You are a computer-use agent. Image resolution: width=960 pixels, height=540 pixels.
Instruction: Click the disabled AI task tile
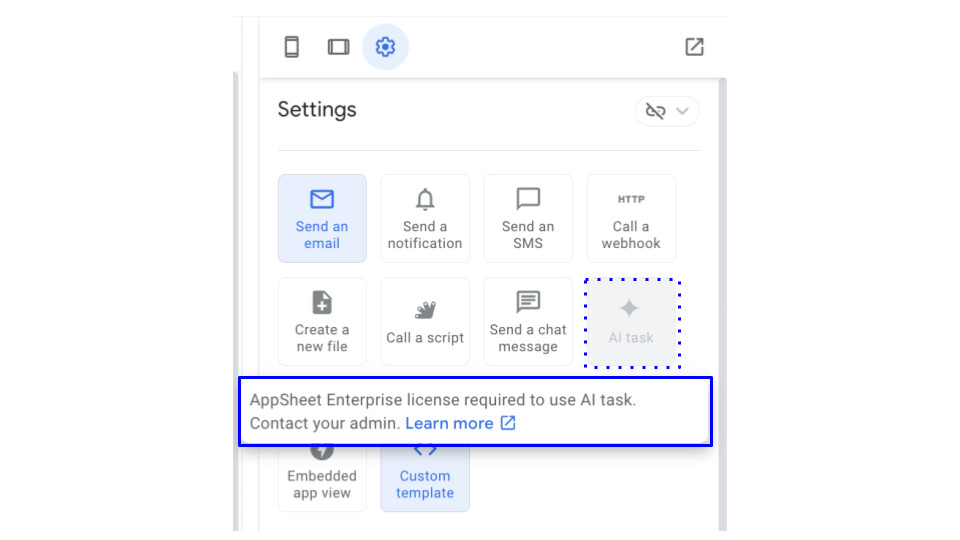[x=632, y=323]
